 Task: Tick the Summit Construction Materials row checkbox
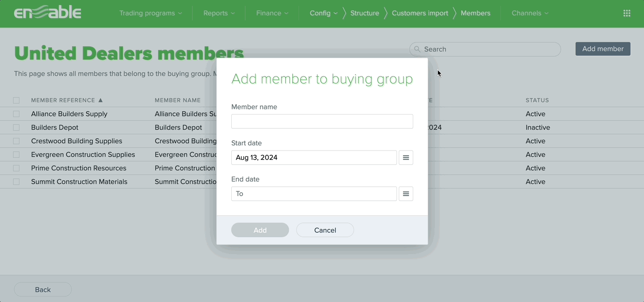click(x=16, y=182)
